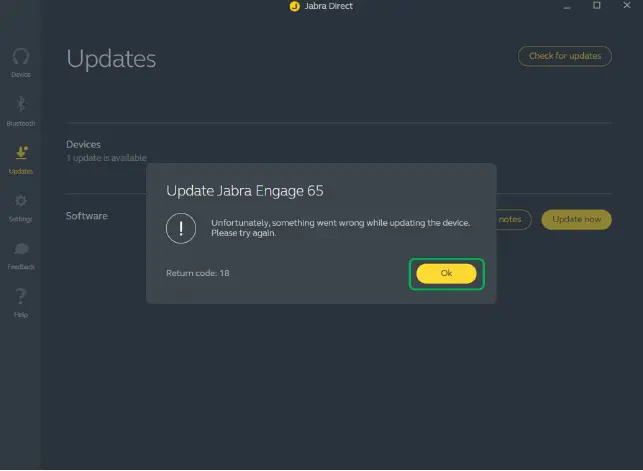Click Ok in the update error dialog
Image resolution: width=643 pixels, height=471 pixels.
tap(446, 273)
